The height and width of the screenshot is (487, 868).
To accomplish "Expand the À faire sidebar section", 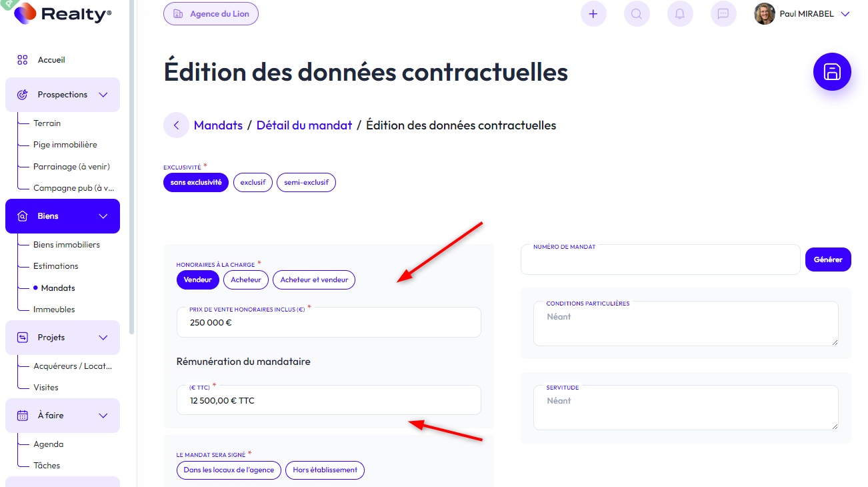I will (x=103, y=416).
